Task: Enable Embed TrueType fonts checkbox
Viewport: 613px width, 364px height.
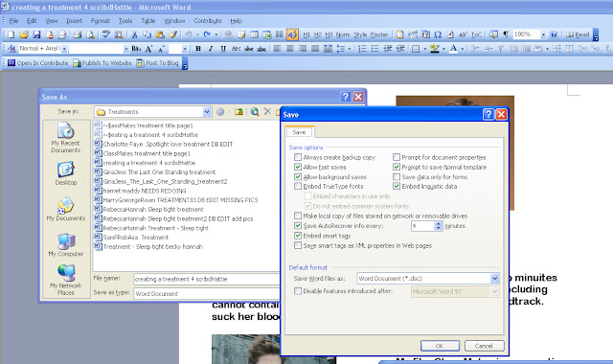Action: click(x=298, y=186)
